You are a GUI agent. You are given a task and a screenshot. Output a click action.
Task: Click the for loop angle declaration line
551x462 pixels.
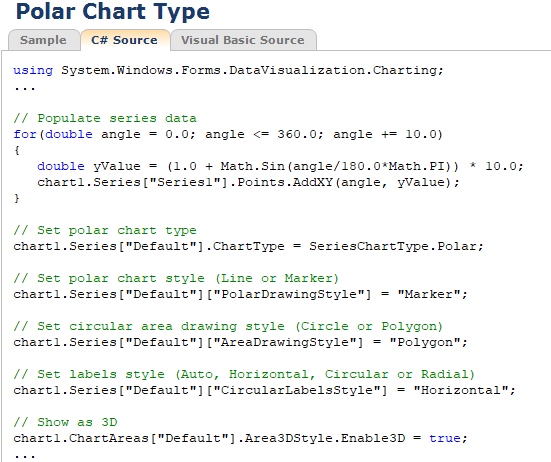pos(228,134)
